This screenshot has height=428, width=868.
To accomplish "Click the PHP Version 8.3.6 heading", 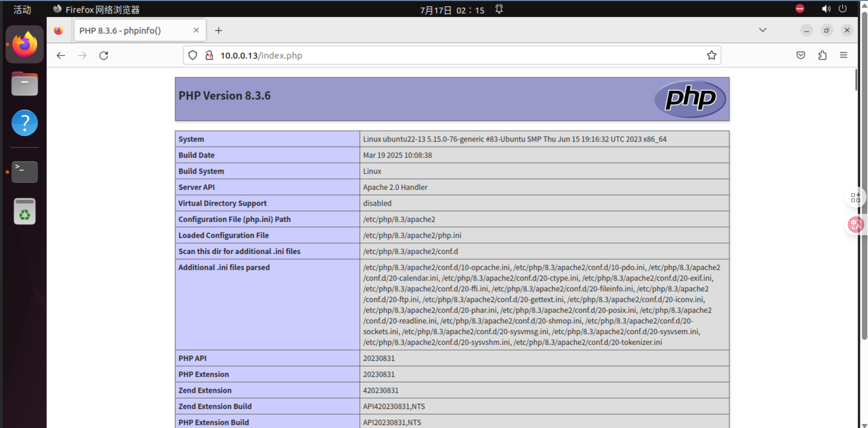I will (x=225, y=96).
